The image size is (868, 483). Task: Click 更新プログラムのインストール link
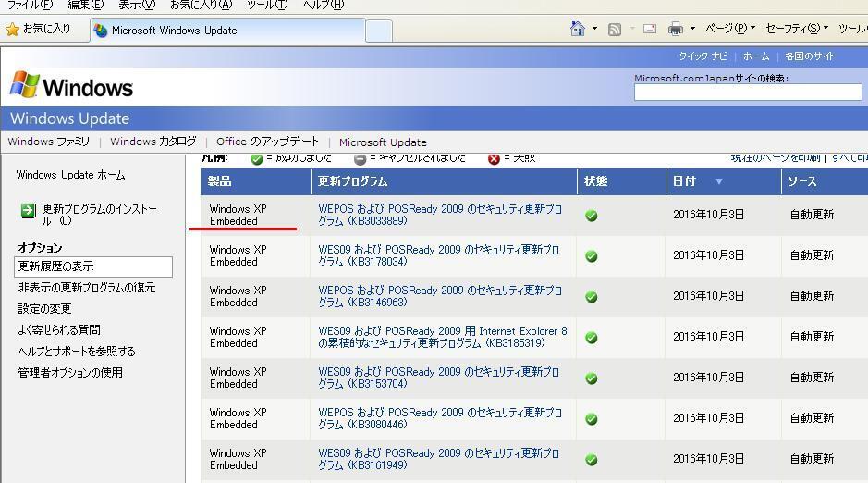click(100, 215)
